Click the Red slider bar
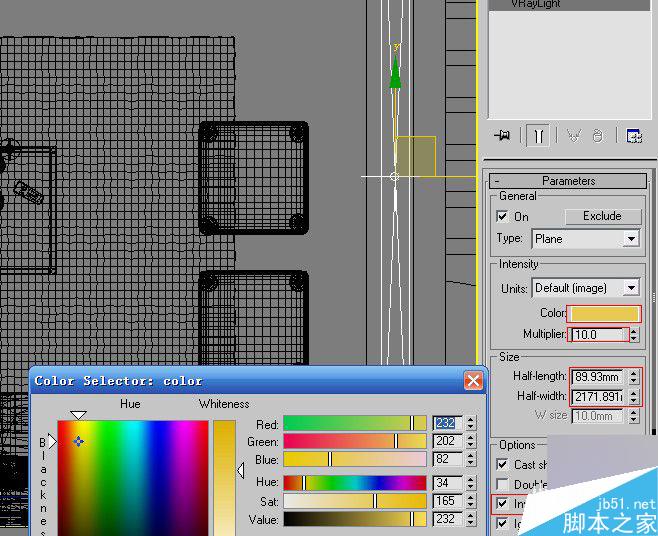The image size is (658, 536). [355, 423]
